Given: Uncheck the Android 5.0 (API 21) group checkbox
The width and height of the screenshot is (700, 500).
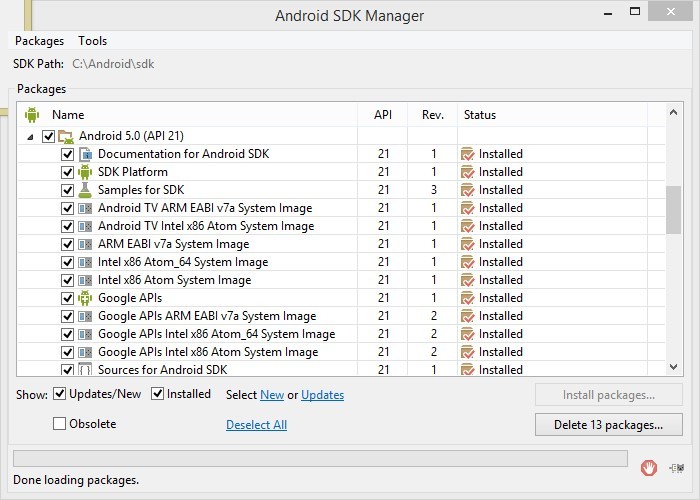Looking at the screenshot, I should (48, 136).
